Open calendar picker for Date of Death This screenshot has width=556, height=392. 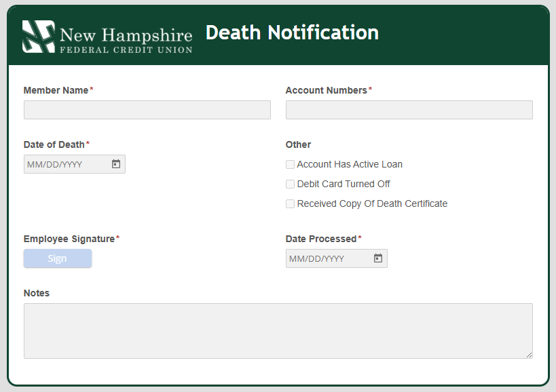[x=116, y=164]
